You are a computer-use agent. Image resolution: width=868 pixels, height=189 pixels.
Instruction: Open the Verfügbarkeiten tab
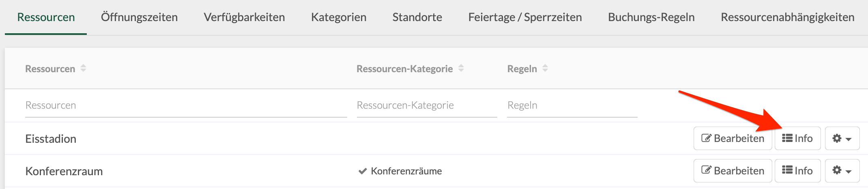(x=244, y=17)
